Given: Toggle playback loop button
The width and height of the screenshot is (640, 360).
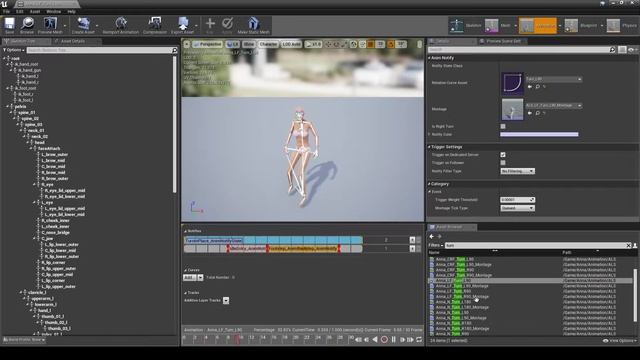Looking at the screenshot, I should point(419,339).
